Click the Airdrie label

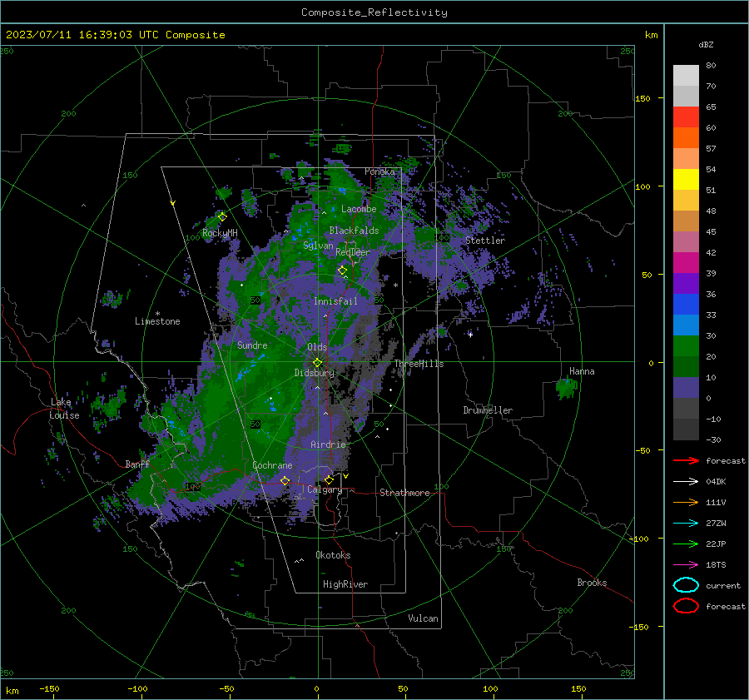tap(328, 444)
